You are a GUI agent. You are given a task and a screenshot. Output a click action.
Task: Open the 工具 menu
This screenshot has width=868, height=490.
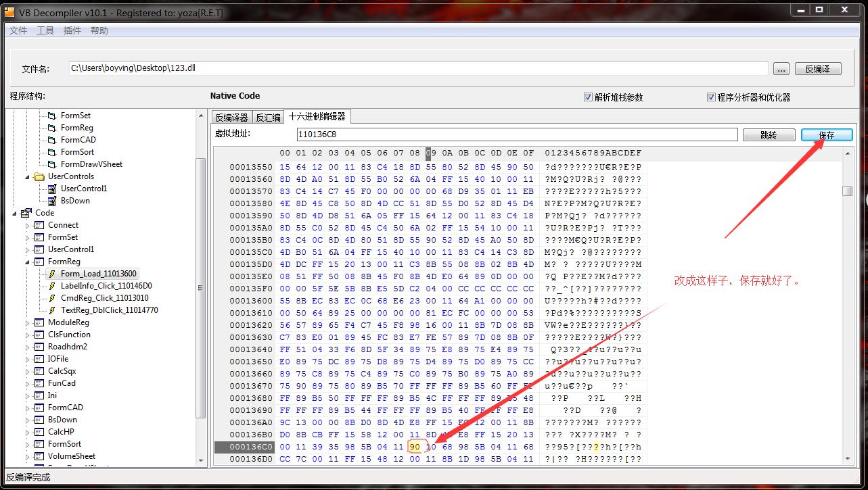coord(45,30)
